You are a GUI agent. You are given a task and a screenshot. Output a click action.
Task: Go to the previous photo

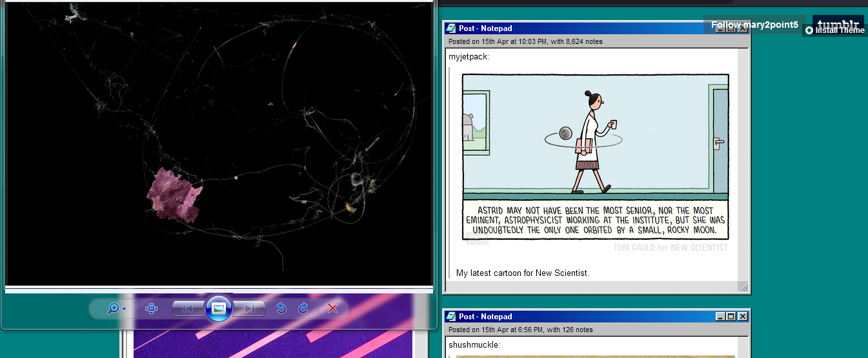click(188, 309)
